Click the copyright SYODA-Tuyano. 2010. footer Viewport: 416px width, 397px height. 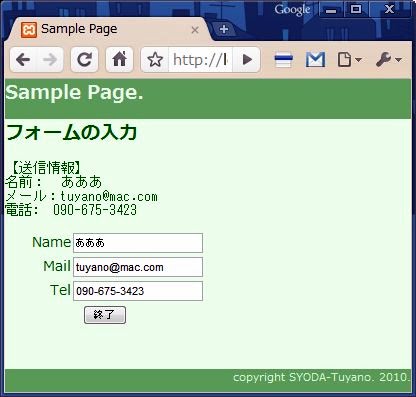tap(321, 377)
